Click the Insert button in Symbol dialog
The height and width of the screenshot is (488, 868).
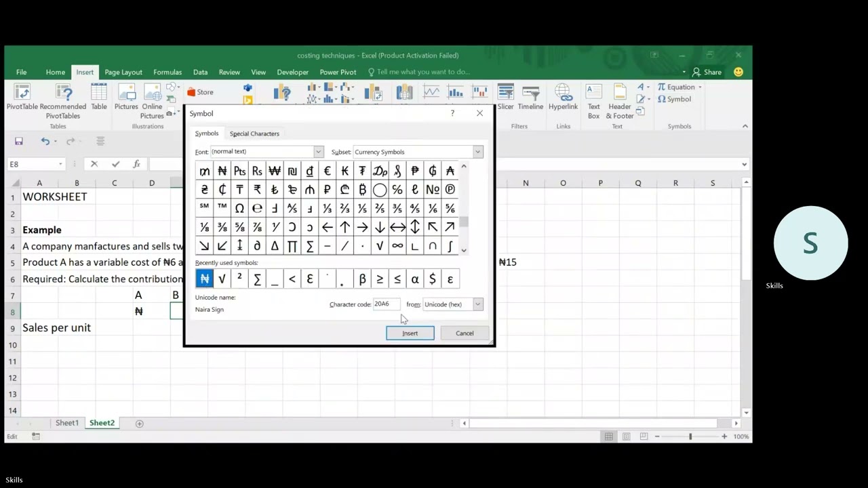[x=410, y=333]
